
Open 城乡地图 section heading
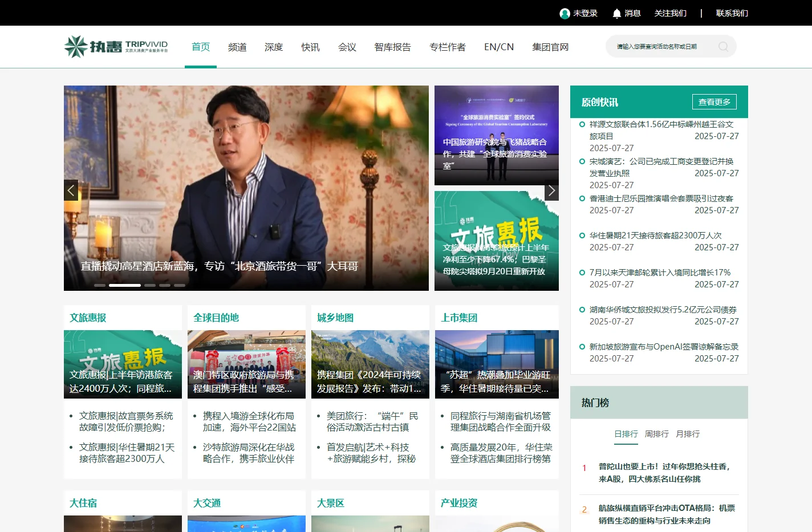tap(335, 318)
